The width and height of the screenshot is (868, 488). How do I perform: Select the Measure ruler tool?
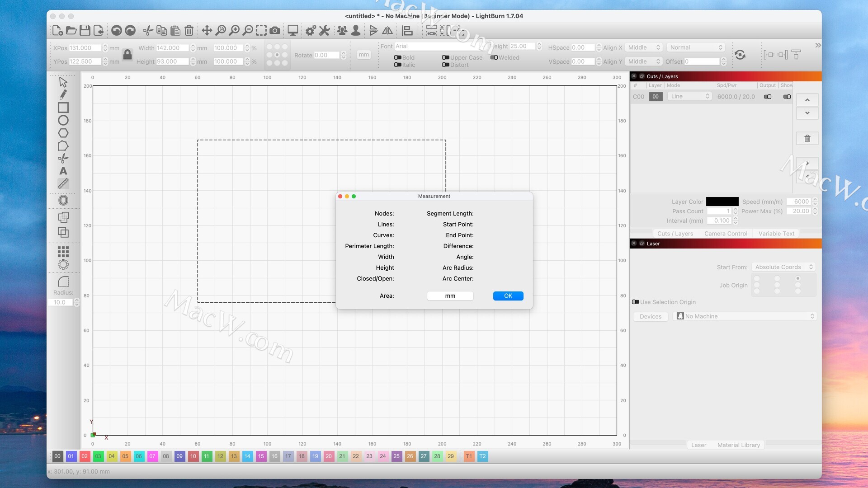point(63,183)
